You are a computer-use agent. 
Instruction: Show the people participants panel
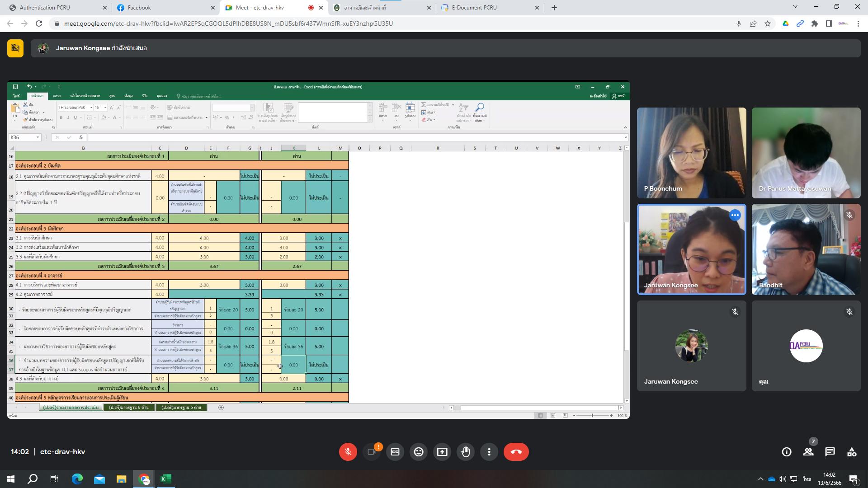808,452
